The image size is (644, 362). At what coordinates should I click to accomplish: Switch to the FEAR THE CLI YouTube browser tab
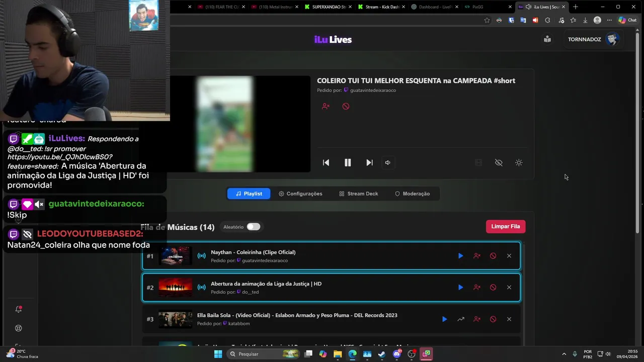tap(221, 7)
